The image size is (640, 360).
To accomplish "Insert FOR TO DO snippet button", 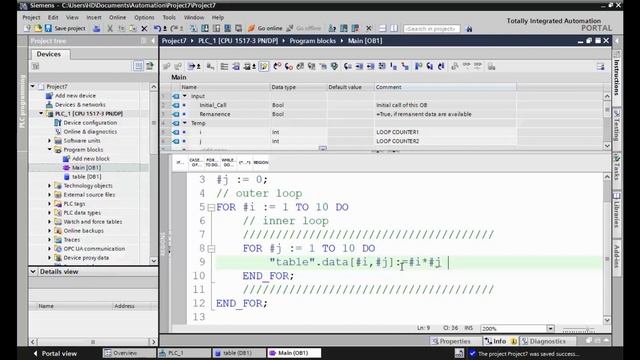I will (x=212, y=162).
